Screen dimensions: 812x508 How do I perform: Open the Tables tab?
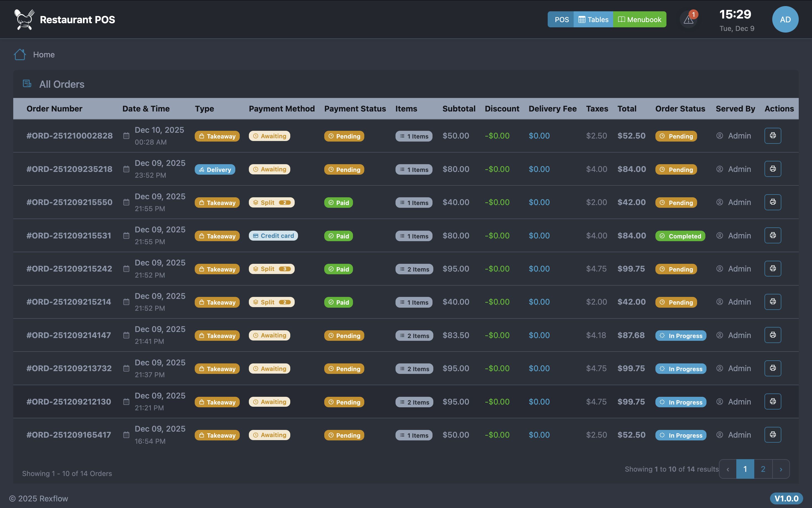pos(593,20)
